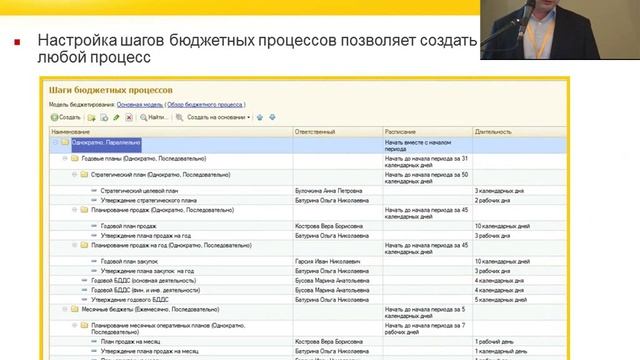The height and width of the screenshot is (360, 640).
Task: Click the Длительность column header
Action: coord(519,132)
